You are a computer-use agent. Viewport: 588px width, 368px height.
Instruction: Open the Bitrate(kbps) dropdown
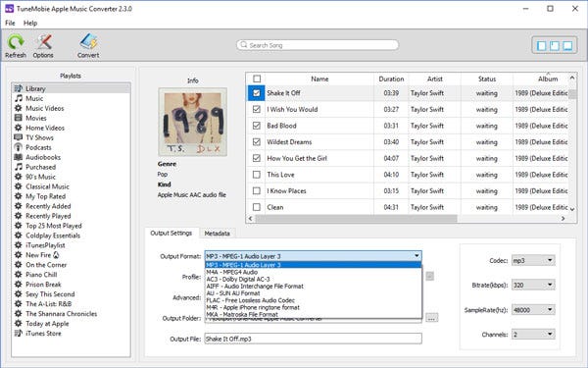pos(533,285)
